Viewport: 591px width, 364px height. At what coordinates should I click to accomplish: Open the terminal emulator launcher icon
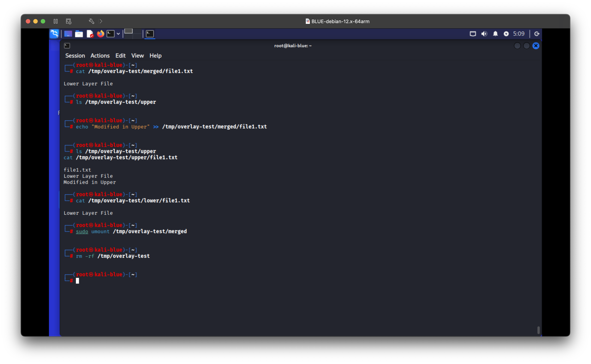tap(111, 34)
